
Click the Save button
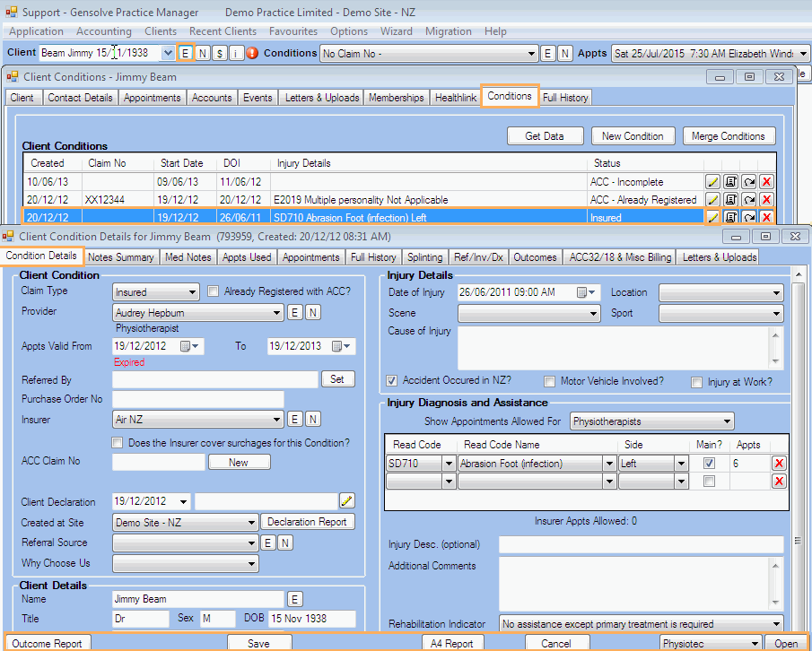pyautogui.click(x=259, y=643)
